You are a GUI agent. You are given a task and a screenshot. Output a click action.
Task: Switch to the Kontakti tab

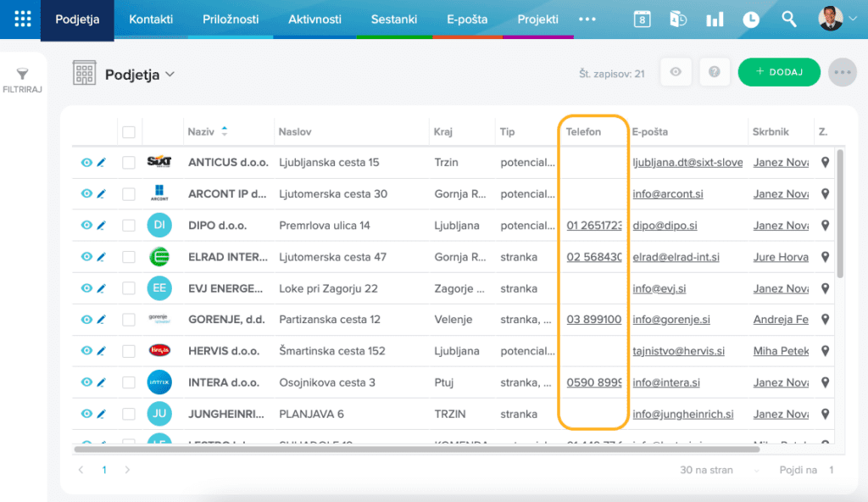pos(151,20)
